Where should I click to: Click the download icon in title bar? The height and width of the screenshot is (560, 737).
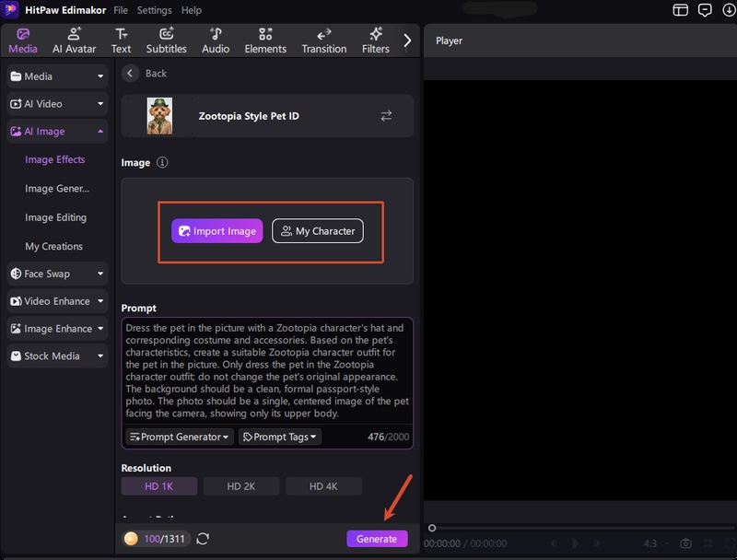729,10
